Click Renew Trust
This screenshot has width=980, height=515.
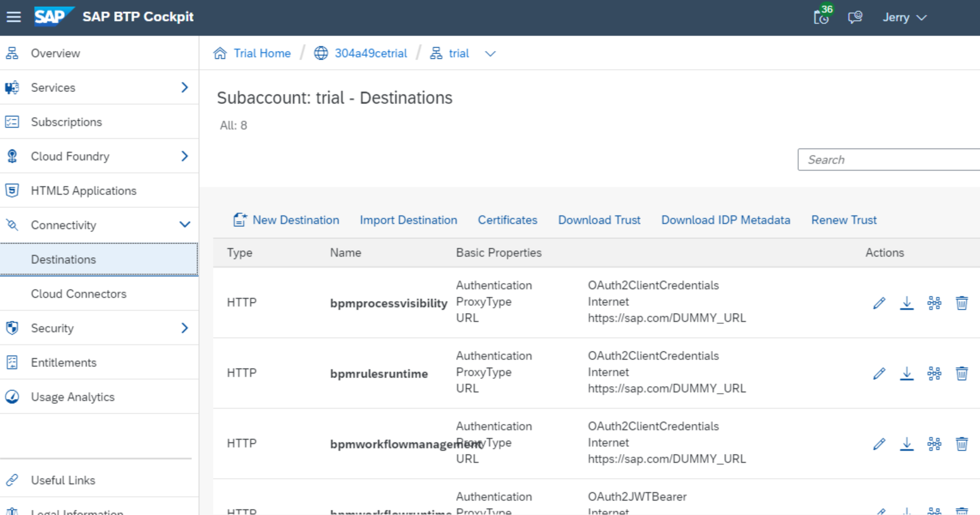click(x=844, y=220)
